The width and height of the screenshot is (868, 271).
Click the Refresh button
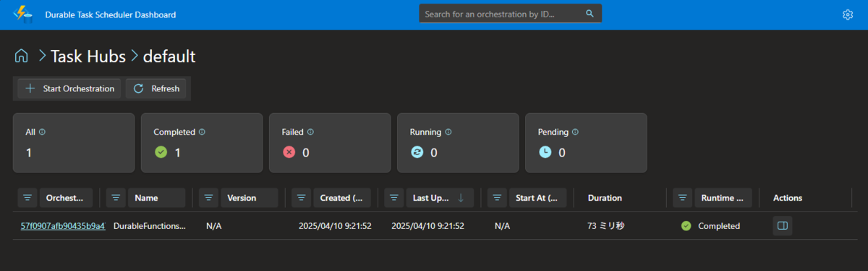point(156,88)
